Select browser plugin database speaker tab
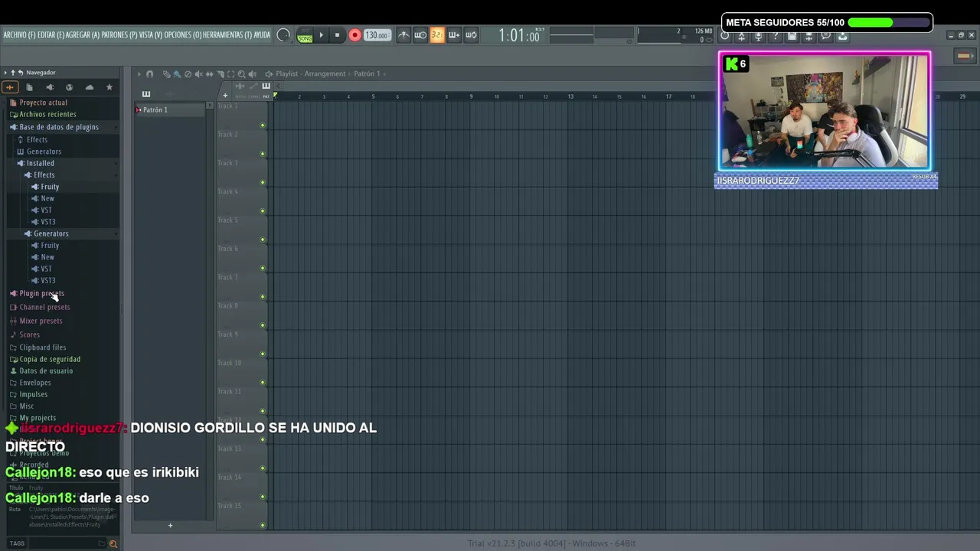The image size is (980, 551). [x=49, y=87]
